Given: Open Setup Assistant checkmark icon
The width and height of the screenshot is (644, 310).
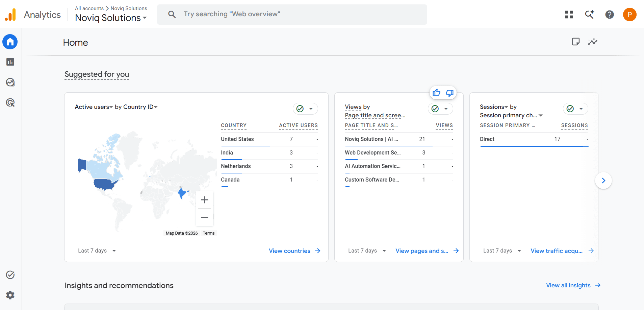Looking at the screenshot, I should pyautogui.click(x=10, y=275).
